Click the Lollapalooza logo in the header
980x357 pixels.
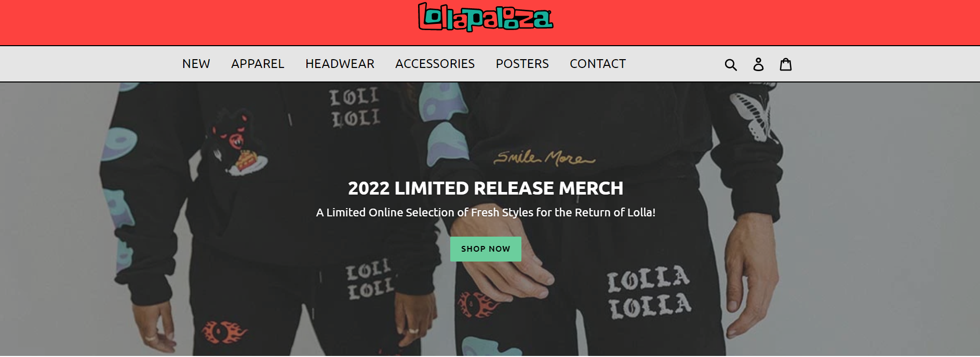486,17
